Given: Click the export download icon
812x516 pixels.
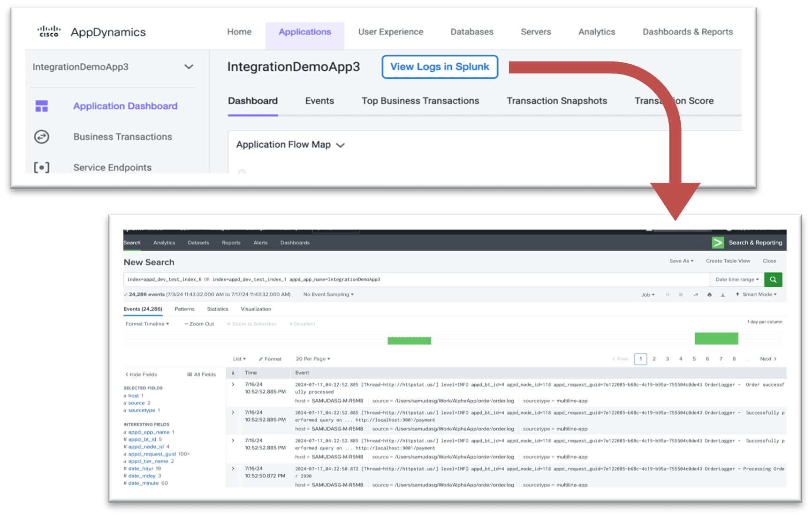Looking at the screenshot, I should point(723,295).
